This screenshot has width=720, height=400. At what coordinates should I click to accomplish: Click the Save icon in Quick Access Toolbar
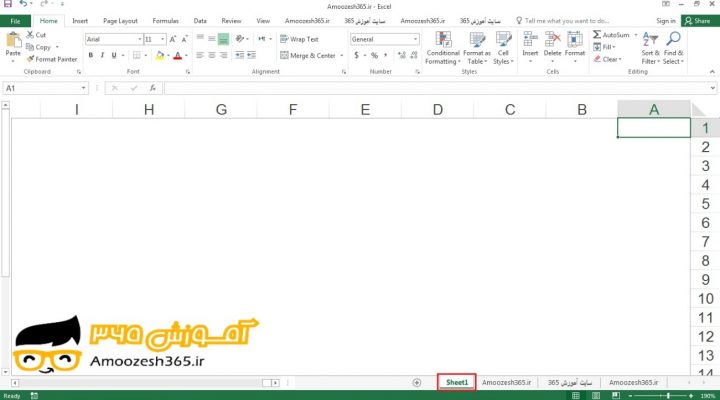(8, 4)
